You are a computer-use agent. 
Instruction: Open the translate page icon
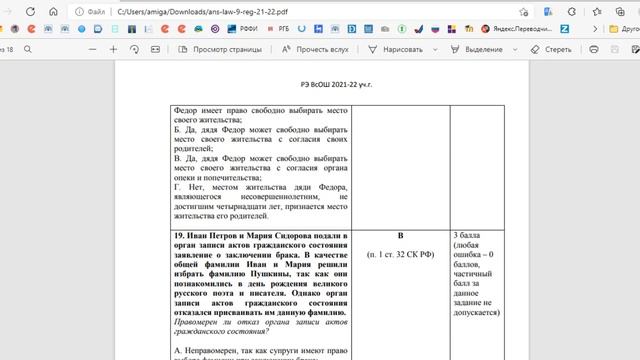(548, 12)
